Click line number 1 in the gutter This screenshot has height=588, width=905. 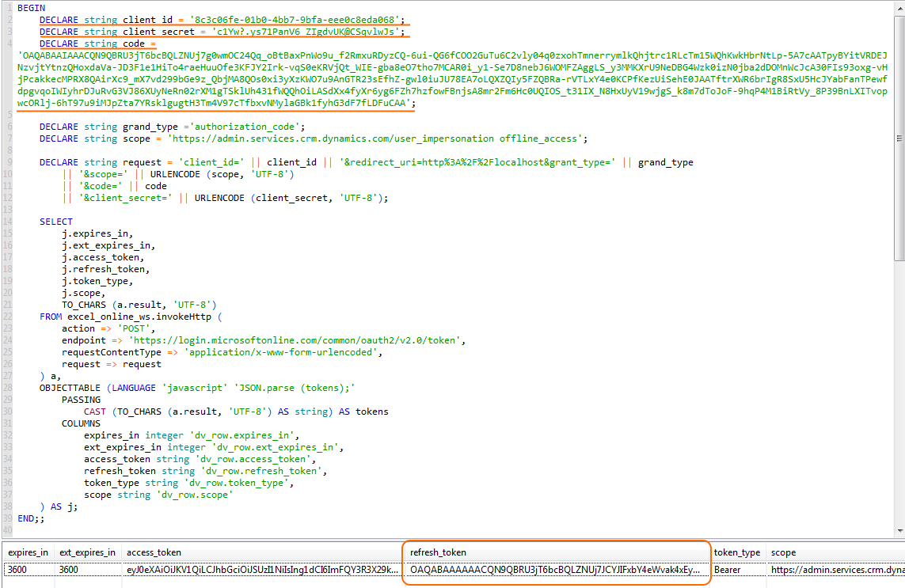tap(9, 8)
